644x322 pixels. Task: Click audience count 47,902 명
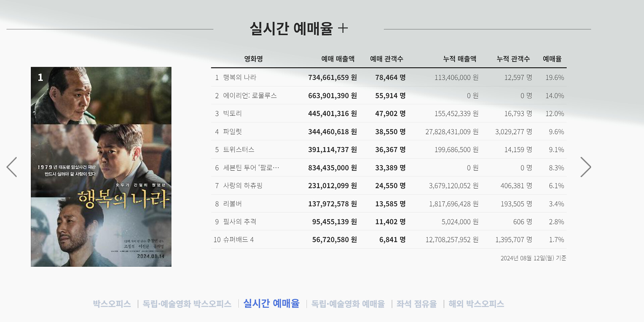tap(390, 114)
